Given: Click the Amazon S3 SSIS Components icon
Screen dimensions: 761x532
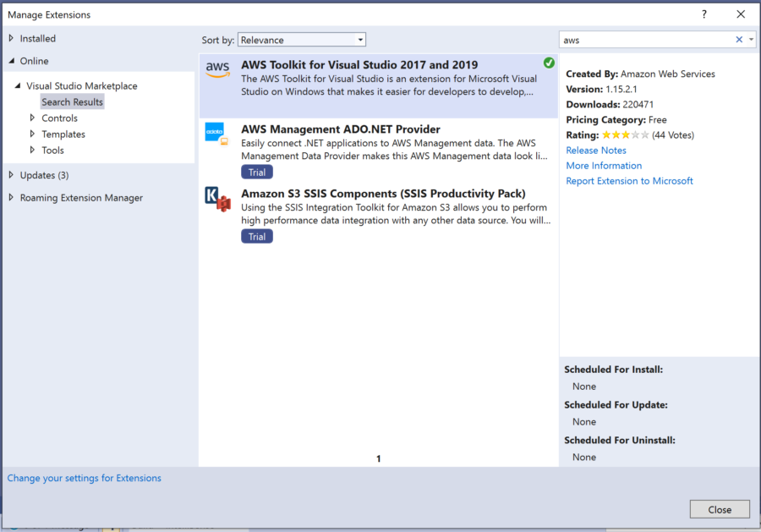Looking at the screenshot, I should (x=217, y=199).
